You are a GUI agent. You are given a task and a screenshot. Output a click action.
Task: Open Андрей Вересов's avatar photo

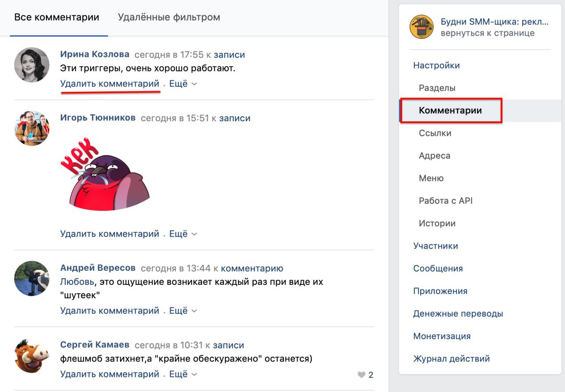point(32,278)
